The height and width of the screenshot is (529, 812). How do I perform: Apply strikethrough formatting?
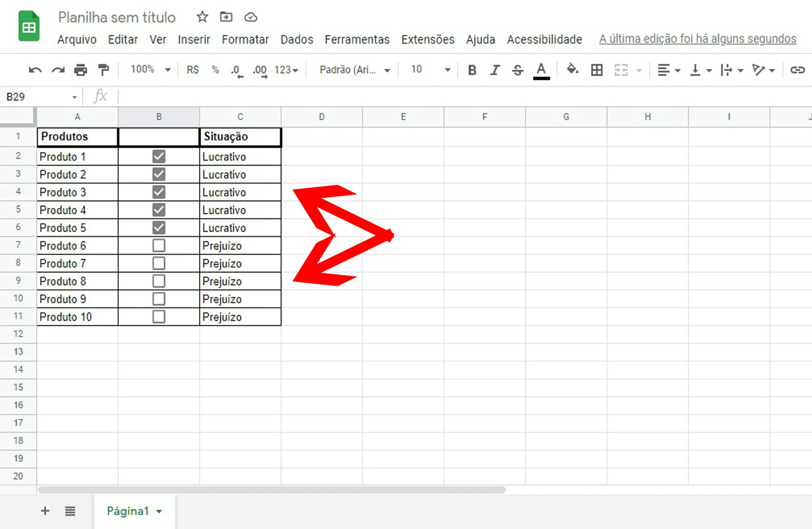[518, 70]
